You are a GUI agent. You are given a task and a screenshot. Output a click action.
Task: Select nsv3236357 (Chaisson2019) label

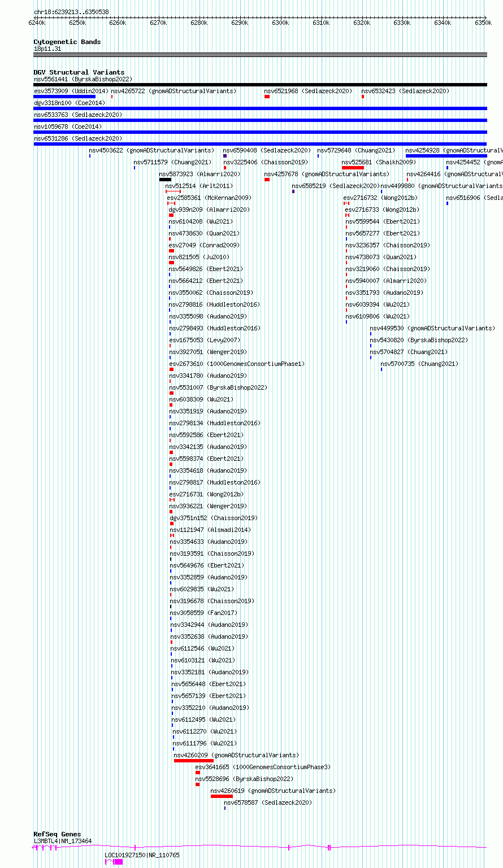tap(388, 245)
